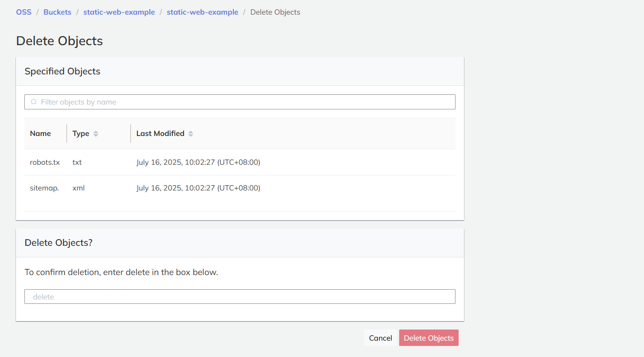The width and height of the screenshot is (644, 357).
Task: Click the robots.txt last modified date
Action: point(198,163)
